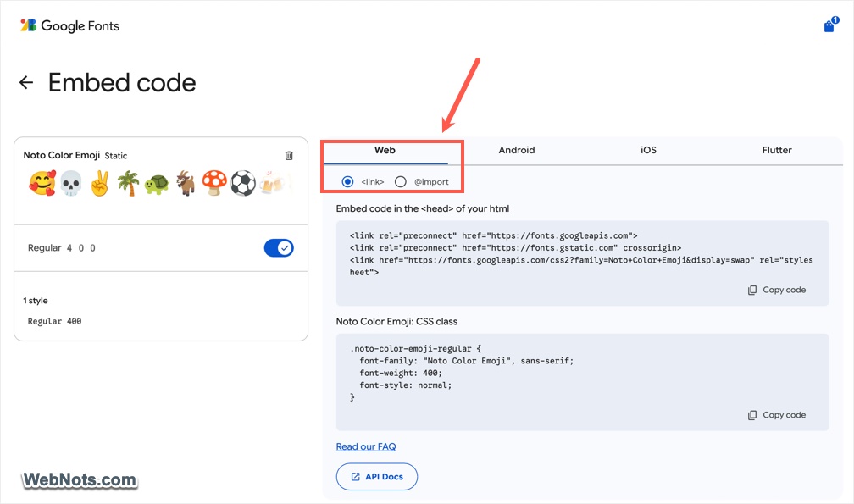Open the Read our FAQ link
Screen dimensions: 854x504
366,447
